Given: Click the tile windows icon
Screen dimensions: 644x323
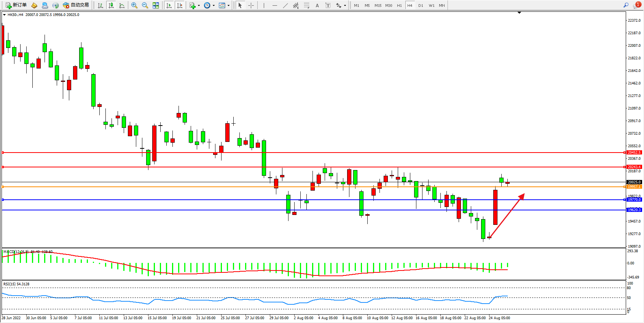Looking at the screenshot, I should [x=156, y=5].
